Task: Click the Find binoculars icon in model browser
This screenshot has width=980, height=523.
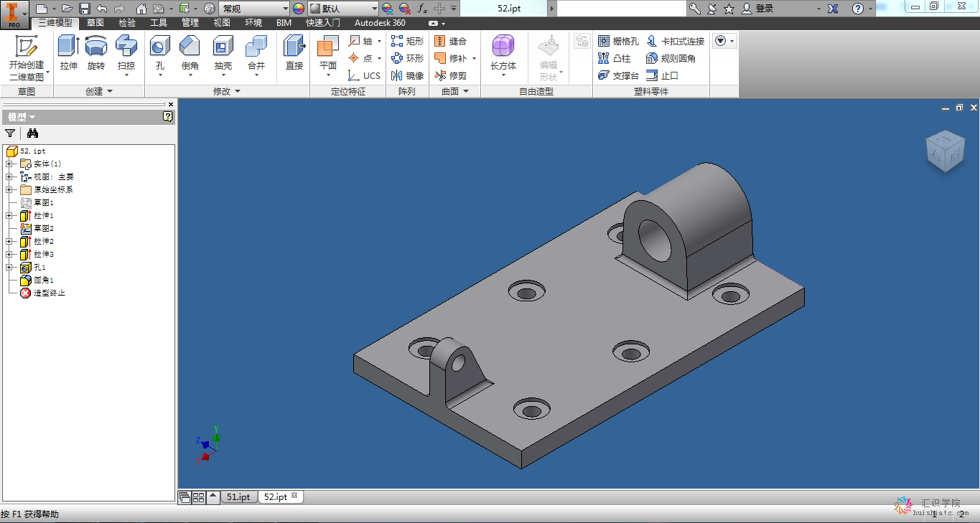Action: 32,133
